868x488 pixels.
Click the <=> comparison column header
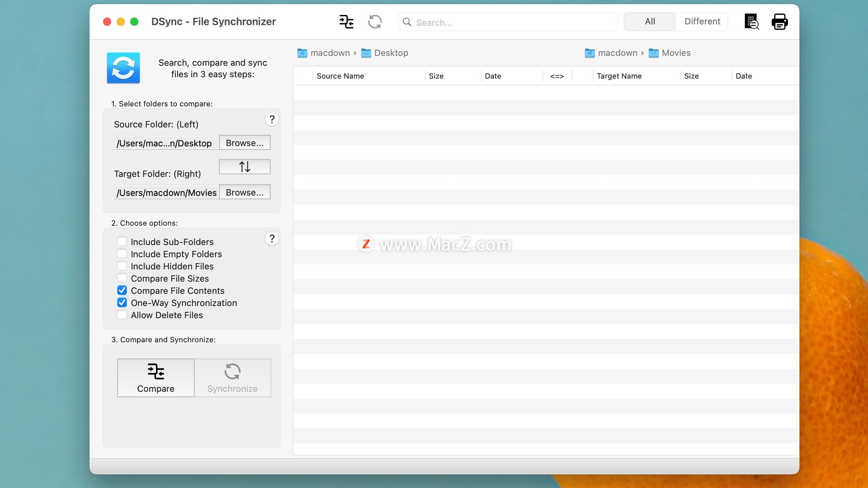click(x=557, y=76)
